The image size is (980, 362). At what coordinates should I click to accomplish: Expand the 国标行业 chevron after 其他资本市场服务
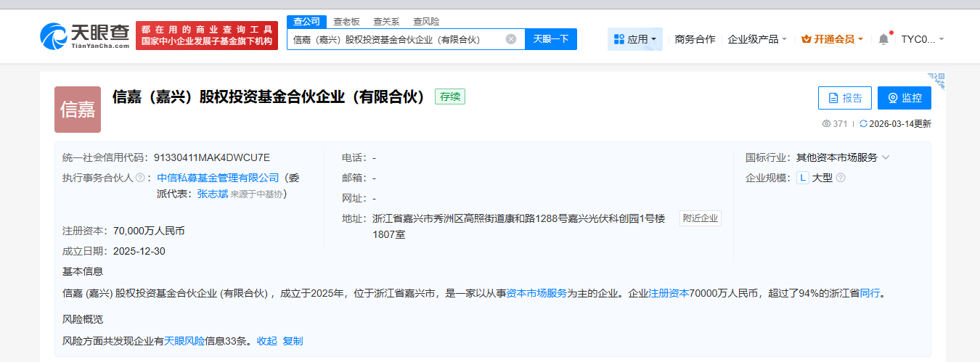[x=886, y=157]
